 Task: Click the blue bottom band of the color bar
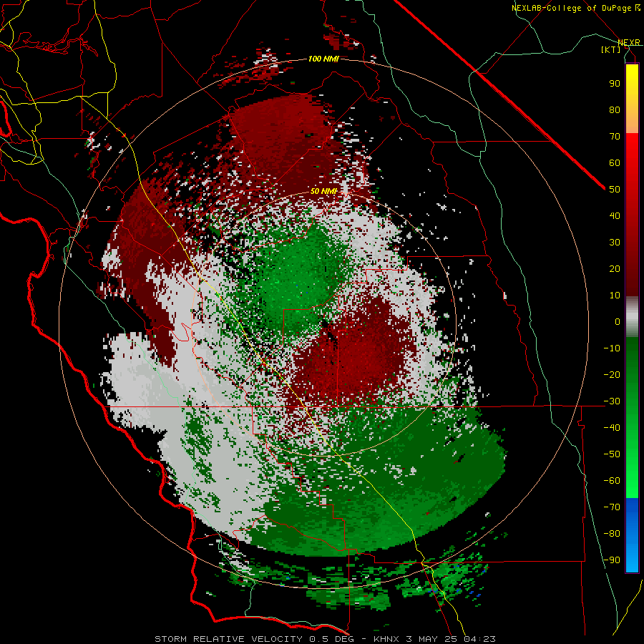pos(632,535)
